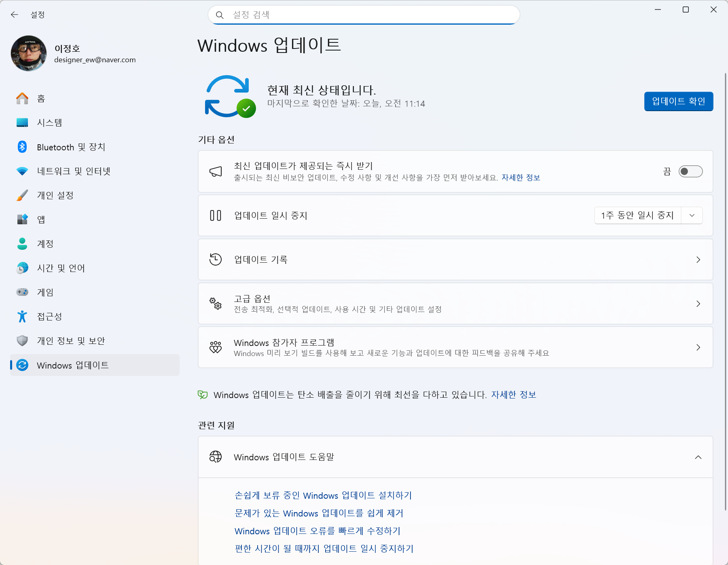
Task: Go to 네트워크 및 인터넷
Action: click(x=95, y=171)
